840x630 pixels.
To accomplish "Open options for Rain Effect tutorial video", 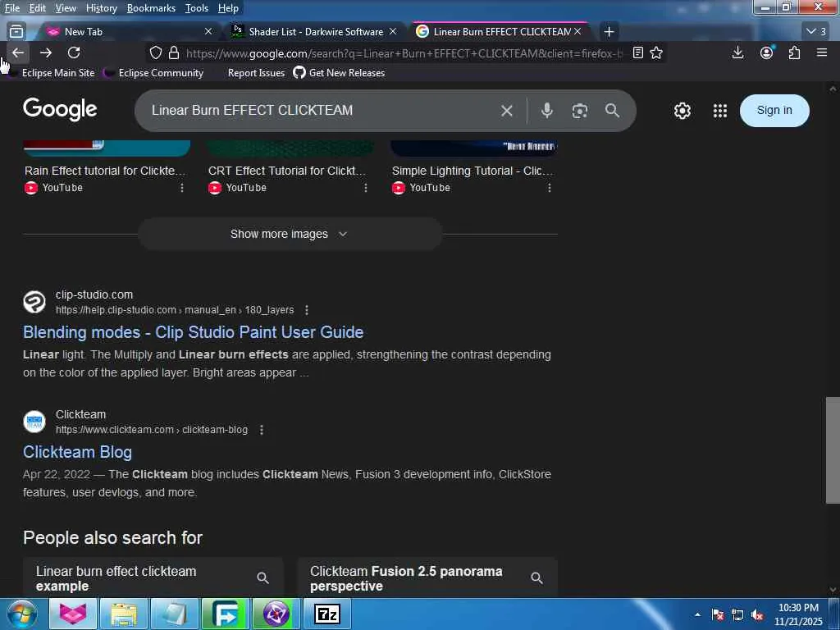I will point(182,188).
